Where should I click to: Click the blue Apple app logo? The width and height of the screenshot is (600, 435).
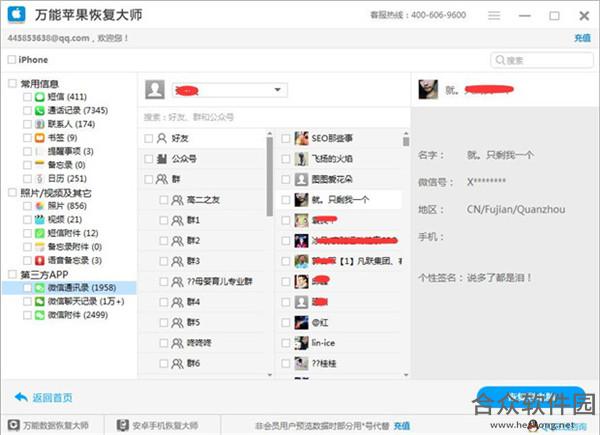(16, 15)
